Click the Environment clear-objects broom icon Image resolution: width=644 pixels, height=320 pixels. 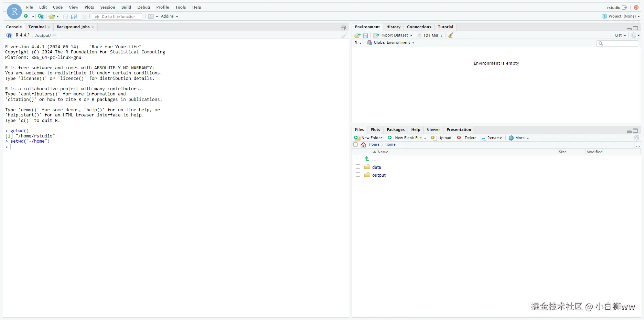pyautogui.click(x=451, y=35)
